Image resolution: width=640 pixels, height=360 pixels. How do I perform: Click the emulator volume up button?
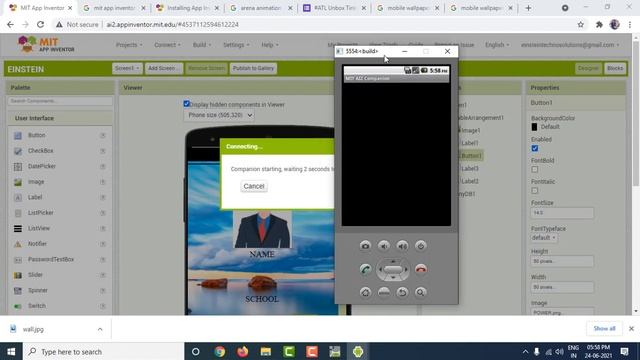[x=402, y=246]
